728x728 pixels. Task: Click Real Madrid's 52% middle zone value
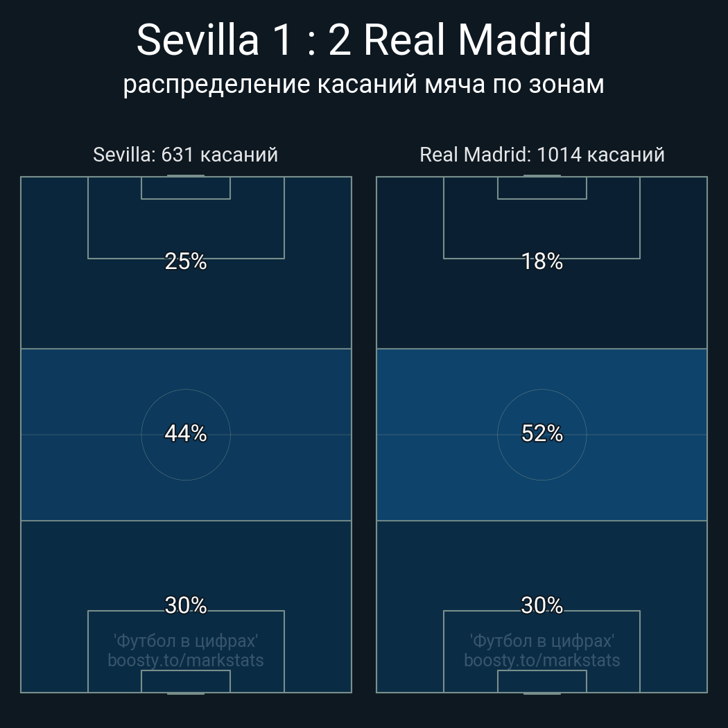click(541, 433)
